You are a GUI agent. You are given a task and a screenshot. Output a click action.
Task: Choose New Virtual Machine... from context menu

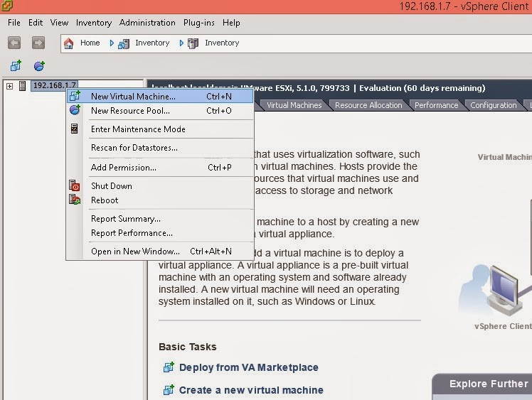click(x=160, y=97)
